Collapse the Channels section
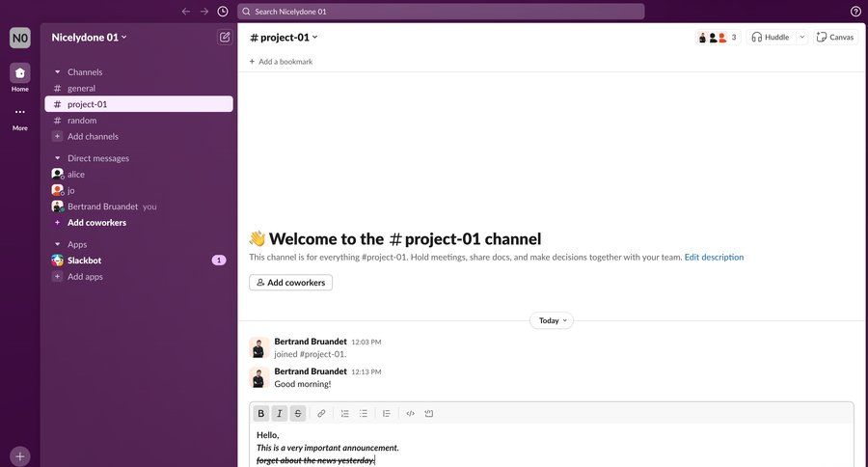 click(57, 72)
